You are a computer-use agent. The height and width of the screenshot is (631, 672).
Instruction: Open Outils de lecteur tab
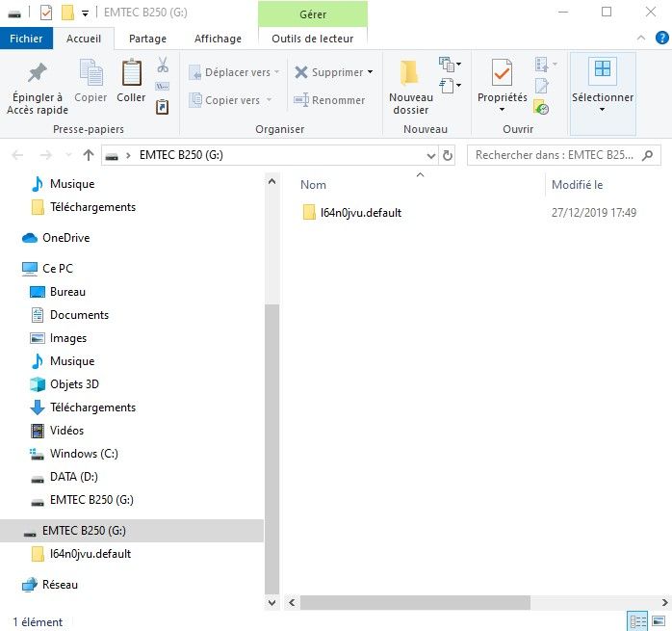tap(313, 39)
